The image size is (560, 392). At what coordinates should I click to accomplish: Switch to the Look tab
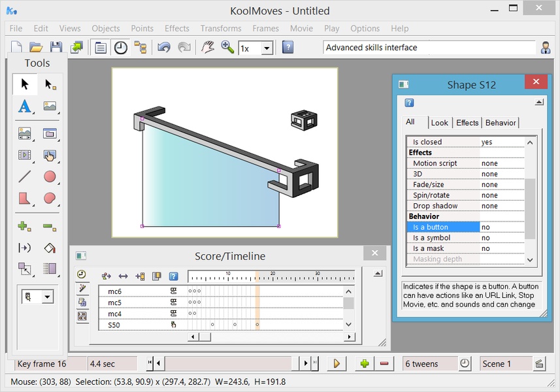coord(440,123)
